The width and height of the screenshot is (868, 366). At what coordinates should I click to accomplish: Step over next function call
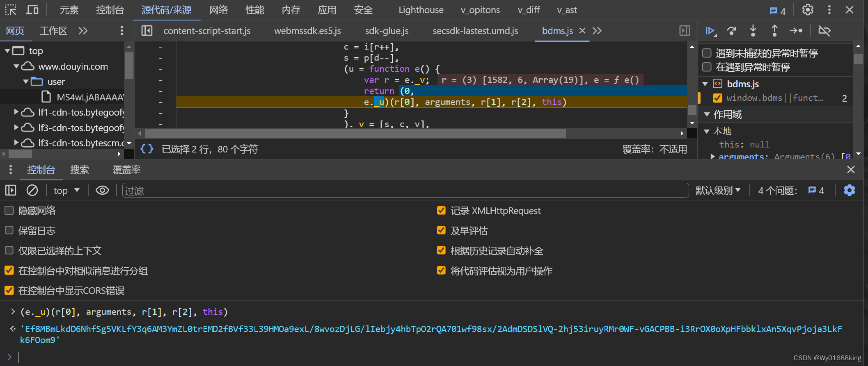point(732,31)
